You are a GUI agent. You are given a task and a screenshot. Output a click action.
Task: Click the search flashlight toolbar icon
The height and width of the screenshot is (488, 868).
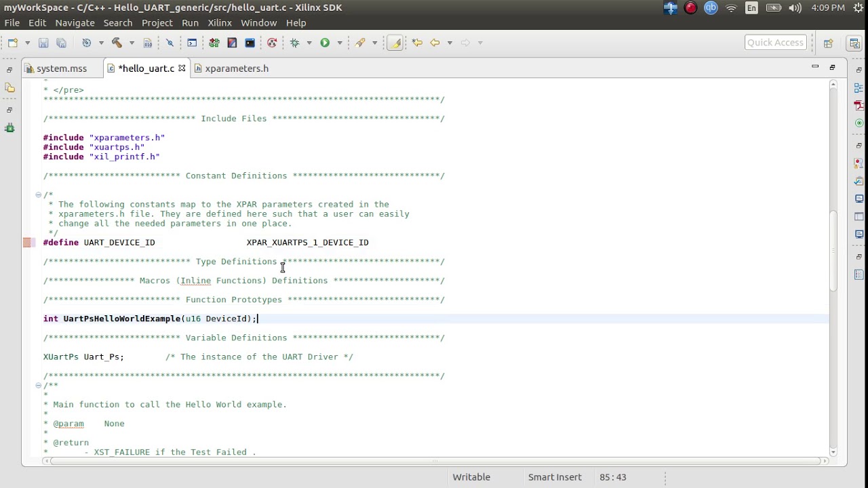point(360,43)
